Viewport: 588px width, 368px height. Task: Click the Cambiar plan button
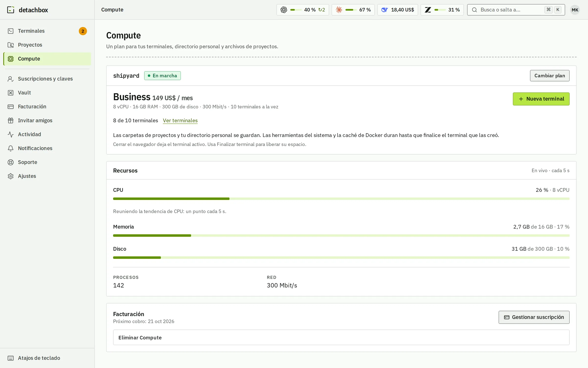(x=550, y=76)
